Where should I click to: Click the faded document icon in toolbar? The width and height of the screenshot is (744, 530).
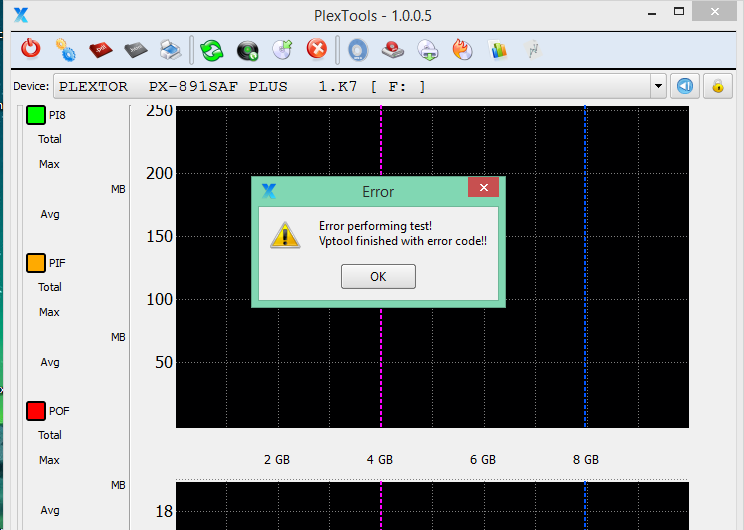(x=533, y=50)
